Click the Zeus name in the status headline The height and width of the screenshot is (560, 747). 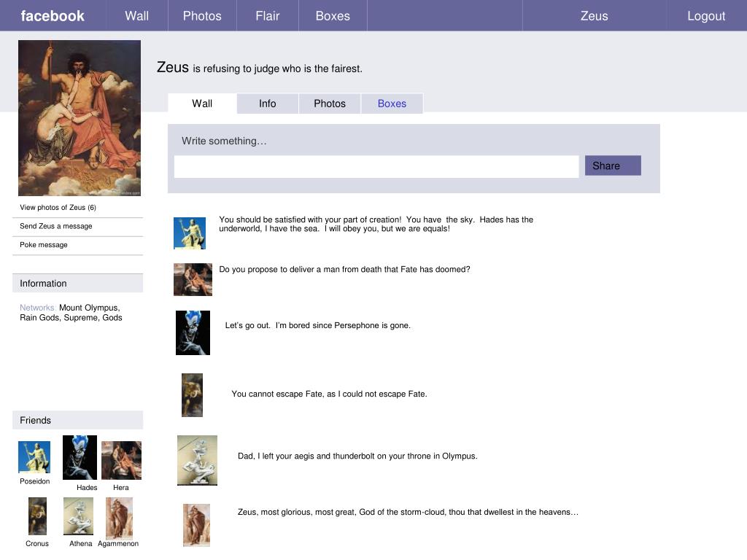pyautogui.click(x=173, y=67)
